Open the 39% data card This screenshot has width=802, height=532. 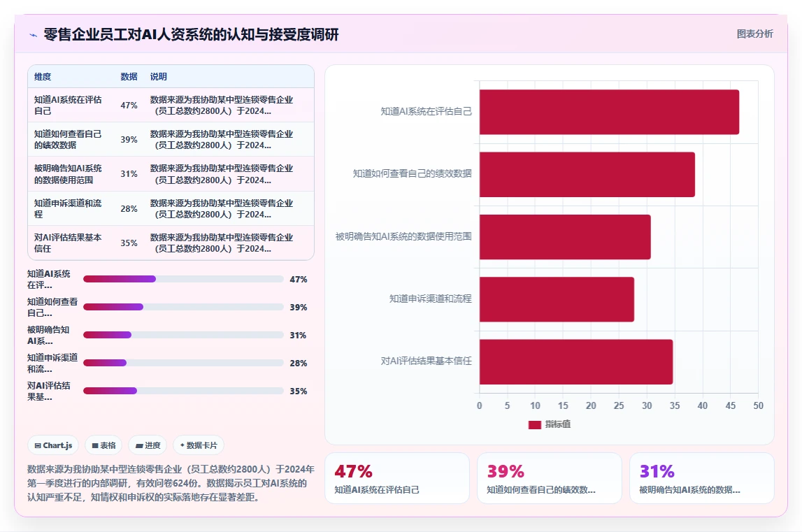pyautogui.click(x=550, y=478)
